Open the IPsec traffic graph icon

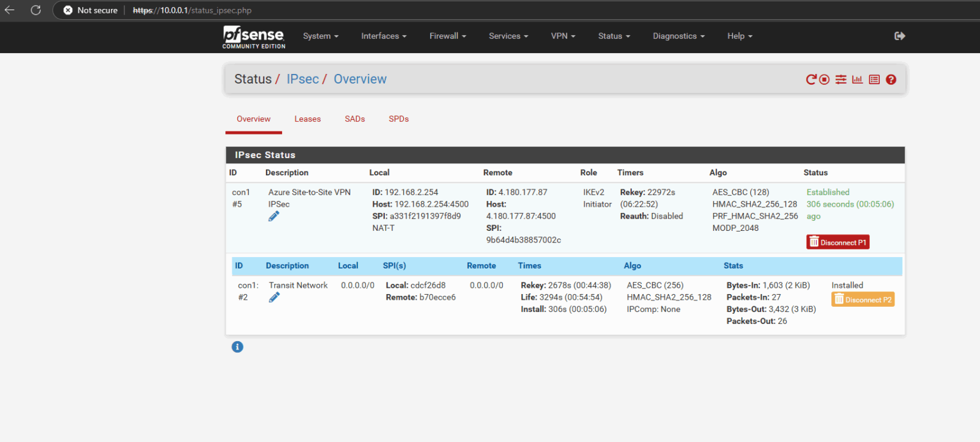pyautogui.click(x=857, y=79)
